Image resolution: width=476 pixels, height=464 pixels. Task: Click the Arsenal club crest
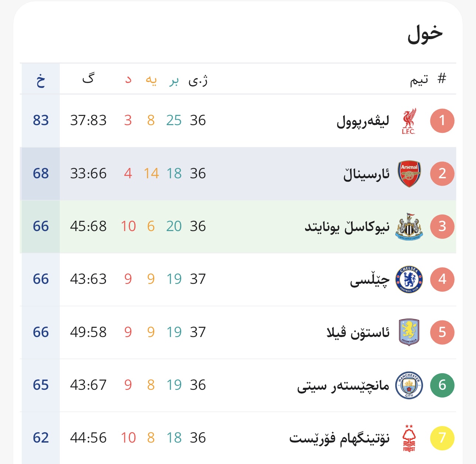click(409, 173)
